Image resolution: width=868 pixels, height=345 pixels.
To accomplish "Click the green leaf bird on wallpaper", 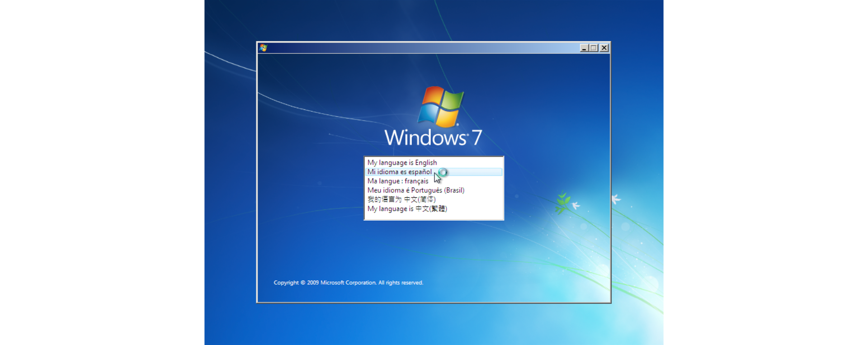I will click(x=563, y=202).
